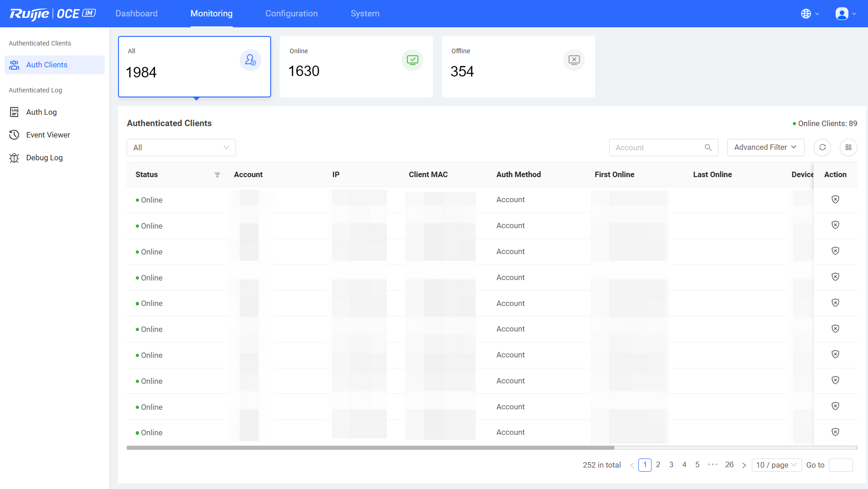Click the Auth Log sidebar icon
The image size is (868, 489).
click(x=15, y=112)
